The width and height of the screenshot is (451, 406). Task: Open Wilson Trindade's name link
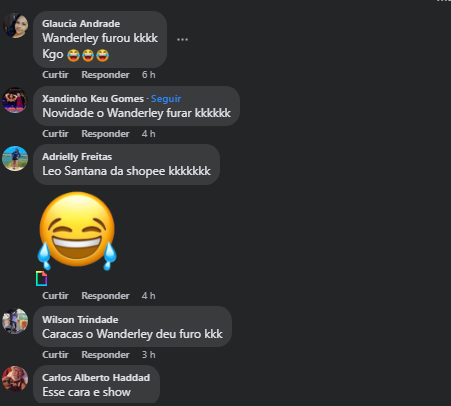[x=80, y=320]
